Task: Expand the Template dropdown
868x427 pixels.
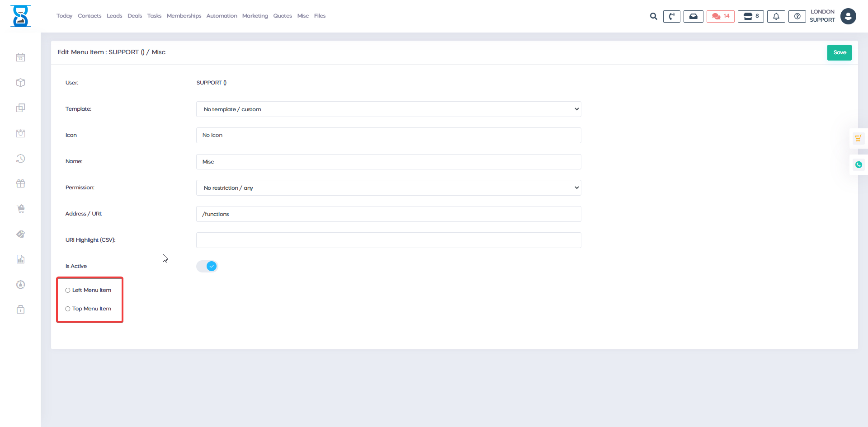Action: click(x=388, y=109)
